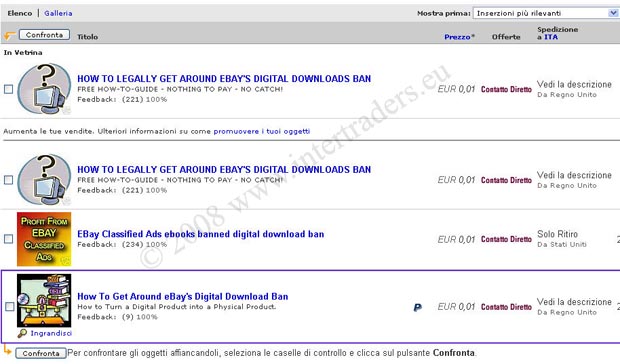Open Profit From eBay Classified Ads thumbnail
The image size is (620, 364).
(x=44, y=239)
